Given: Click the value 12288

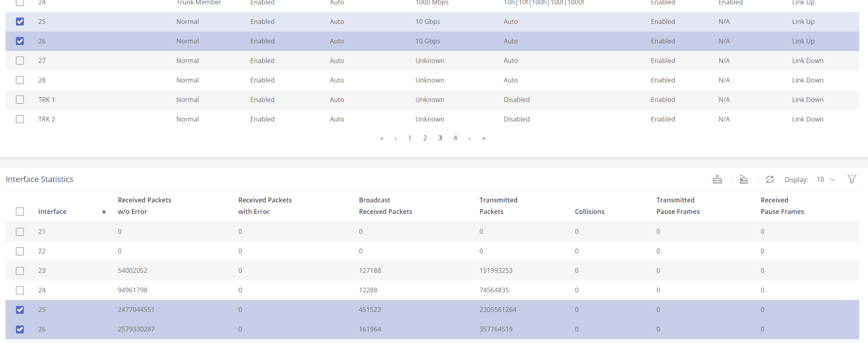Looking at the screenshot, I should pyautogui.click(x=368, y=290).
